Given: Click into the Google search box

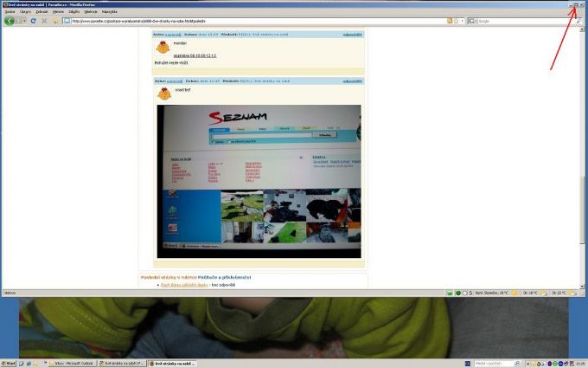Looking at the screenshot, I should [527, 21].
